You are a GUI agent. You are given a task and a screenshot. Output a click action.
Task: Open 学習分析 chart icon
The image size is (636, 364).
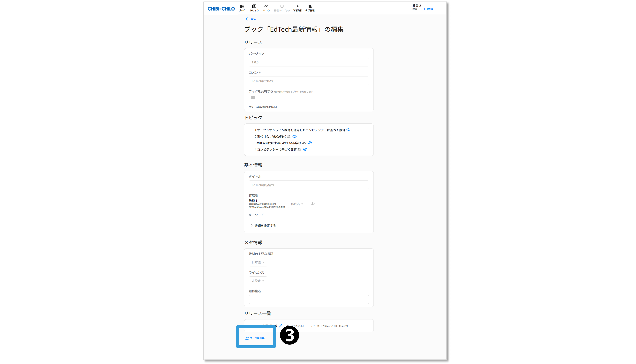[x=297, y=8]
